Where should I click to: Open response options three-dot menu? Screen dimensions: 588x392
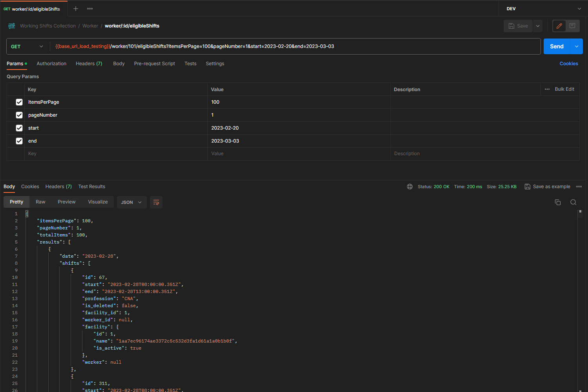[579, 187]
